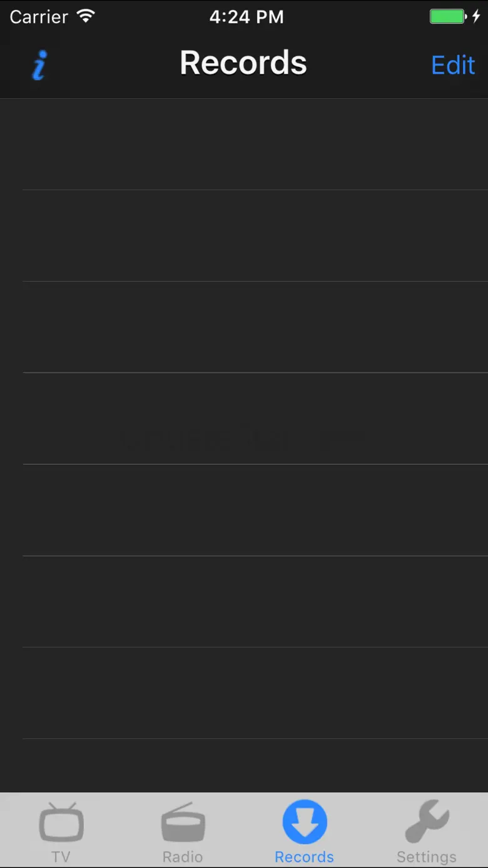Click the 'Settings' tab label

click(x=427, y=857)
